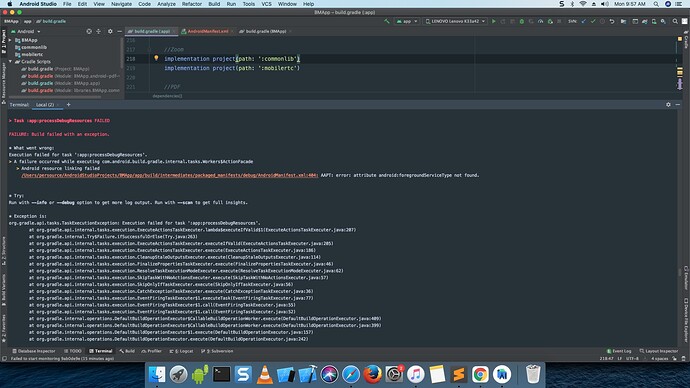Open the Search Everywhere magnifier
Screen dimensions: 690x388
point(675,21)
